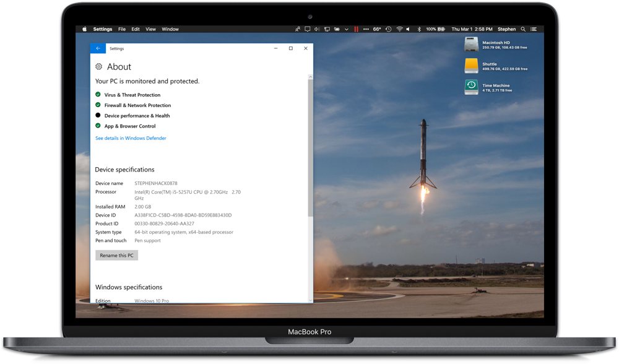Click the Settings window vertical scrollbar
Image resolution: width=619 pixels, height=364 pixels.
coord(310,148)
